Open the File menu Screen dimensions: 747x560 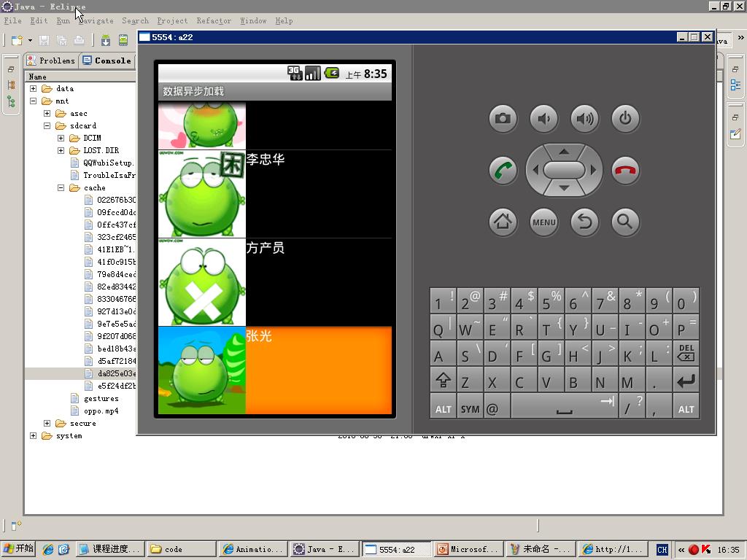click(x=13, y=20)
